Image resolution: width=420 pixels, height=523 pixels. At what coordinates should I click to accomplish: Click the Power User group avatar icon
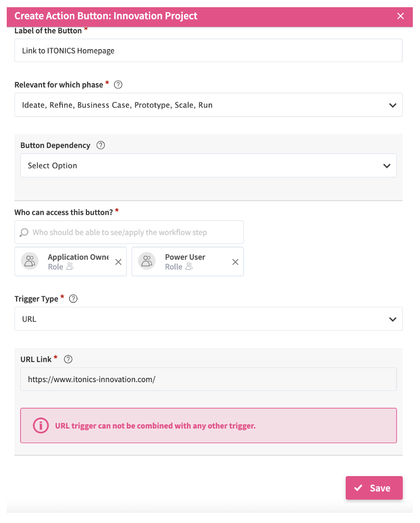pyautogui.click(x=147, y=261)
